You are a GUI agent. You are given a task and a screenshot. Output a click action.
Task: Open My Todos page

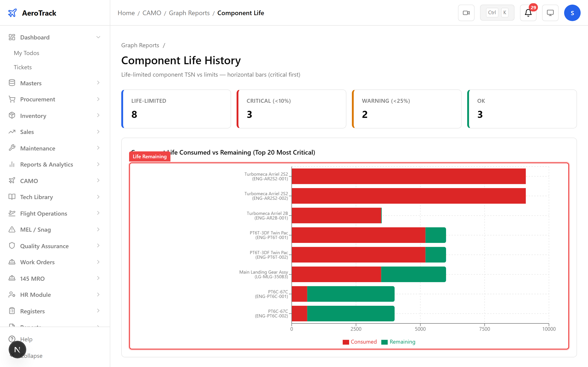(26, 53)
